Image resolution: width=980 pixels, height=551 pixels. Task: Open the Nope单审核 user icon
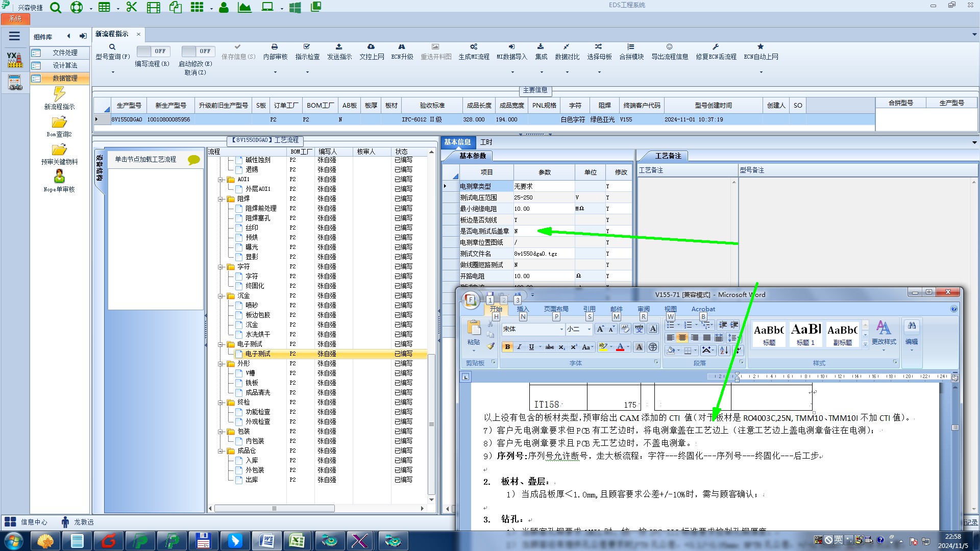(x=59, y=177)
